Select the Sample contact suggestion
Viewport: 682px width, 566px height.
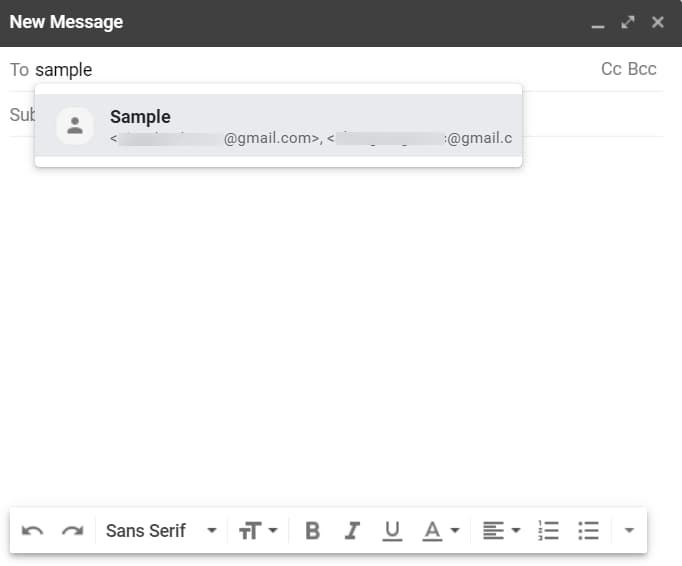(x=300, y=126)
